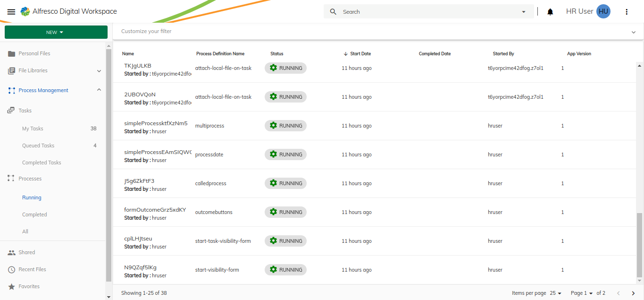Open the Shared files section icon
644x300 pixels.
point(11,252)
